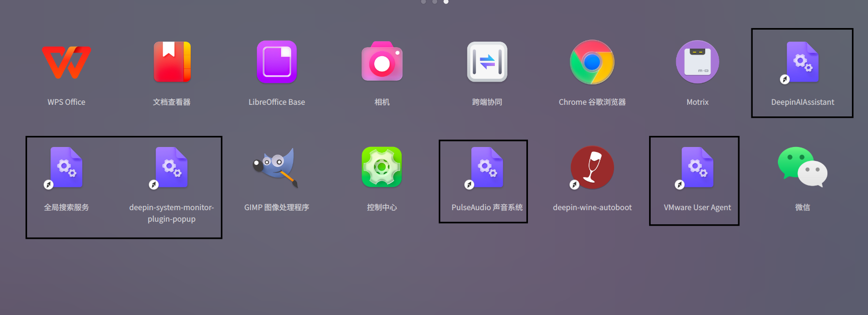Click the "WPS Office" label

(x=67, y=102)
